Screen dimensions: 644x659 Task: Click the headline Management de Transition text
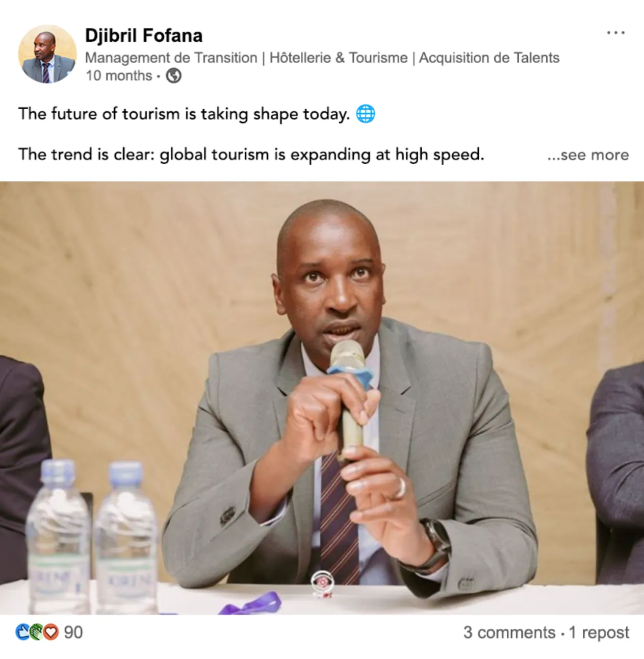point(171,58)
